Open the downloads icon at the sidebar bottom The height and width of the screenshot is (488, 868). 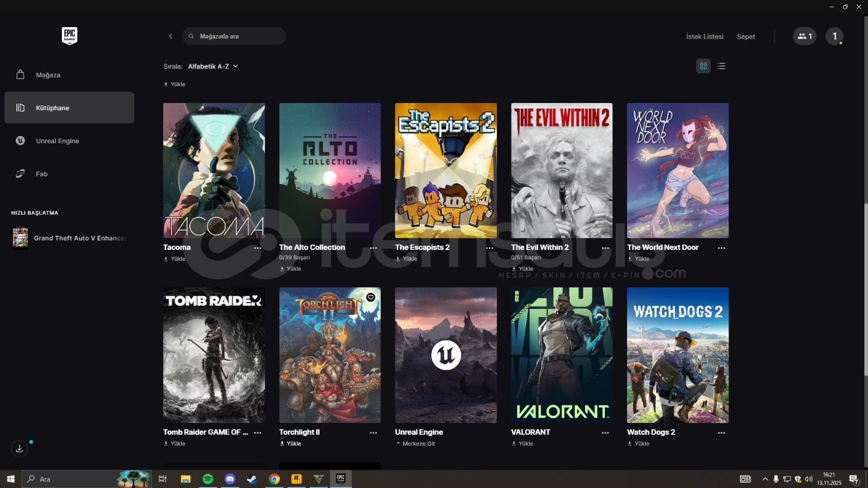coord(20,448)
